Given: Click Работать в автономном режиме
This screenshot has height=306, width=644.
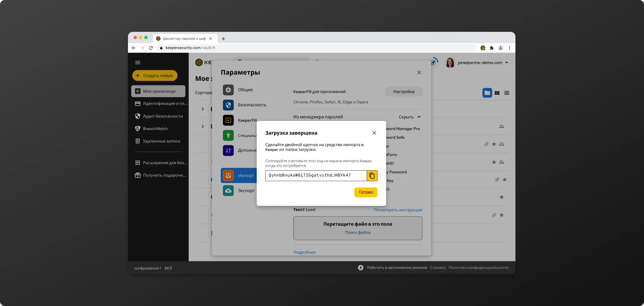Looking at the screenshot, I should pyautogui.click(x=397, y=268).
